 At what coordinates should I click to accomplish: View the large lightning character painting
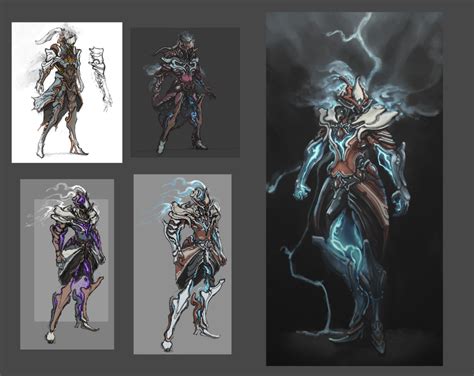(x=354, y=189)
